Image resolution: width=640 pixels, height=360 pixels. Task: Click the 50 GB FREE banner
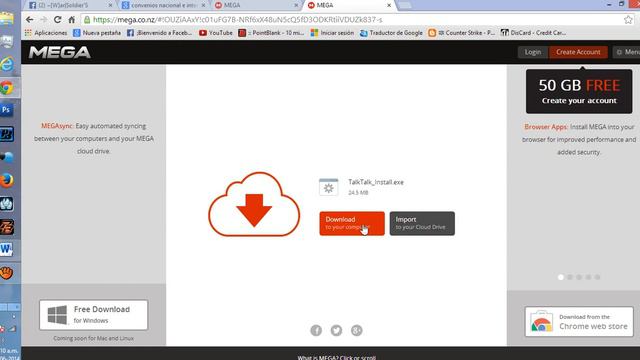(x=579, y=91)
